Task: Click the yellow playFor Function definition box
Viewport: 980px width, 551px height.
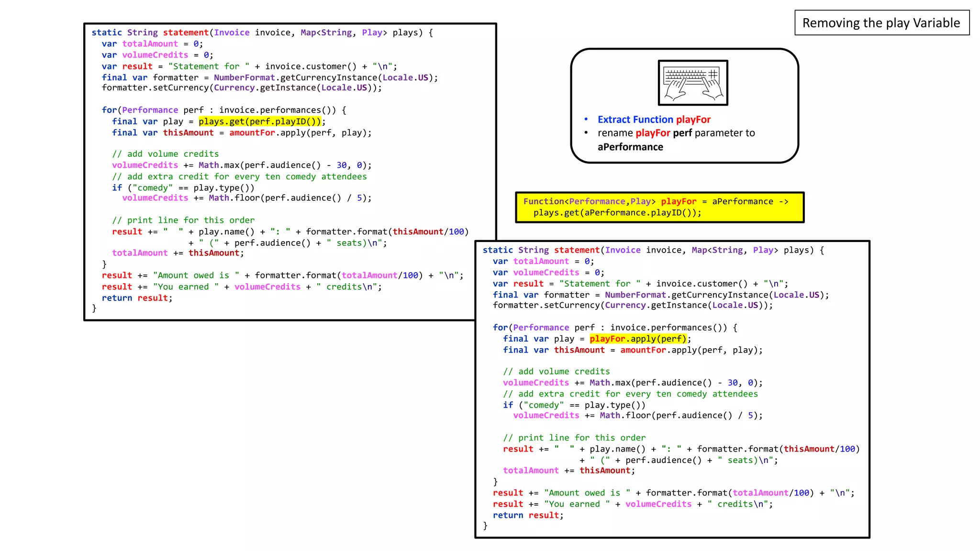Action: pos(660,207)
